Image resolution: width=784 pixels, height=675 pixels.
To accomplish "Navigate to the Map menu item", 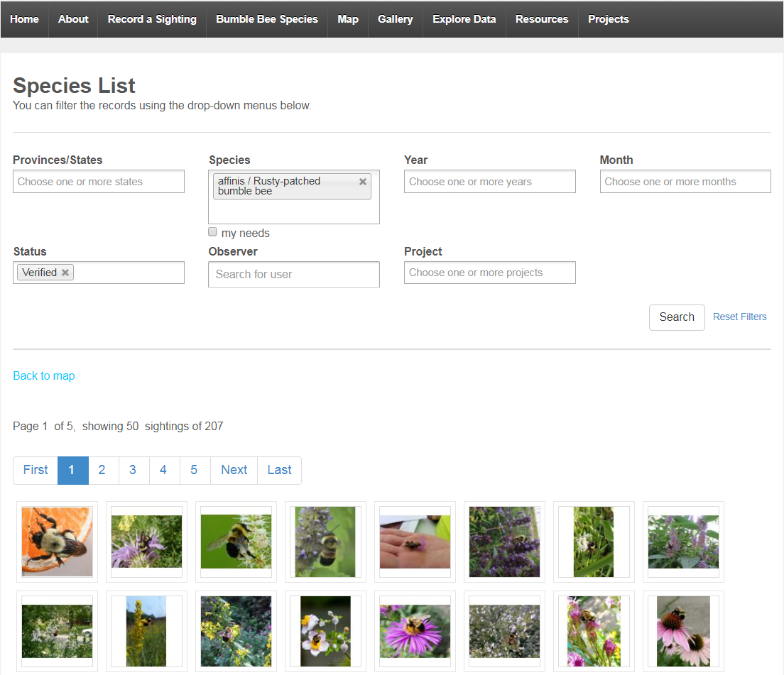I will (347, 19).
